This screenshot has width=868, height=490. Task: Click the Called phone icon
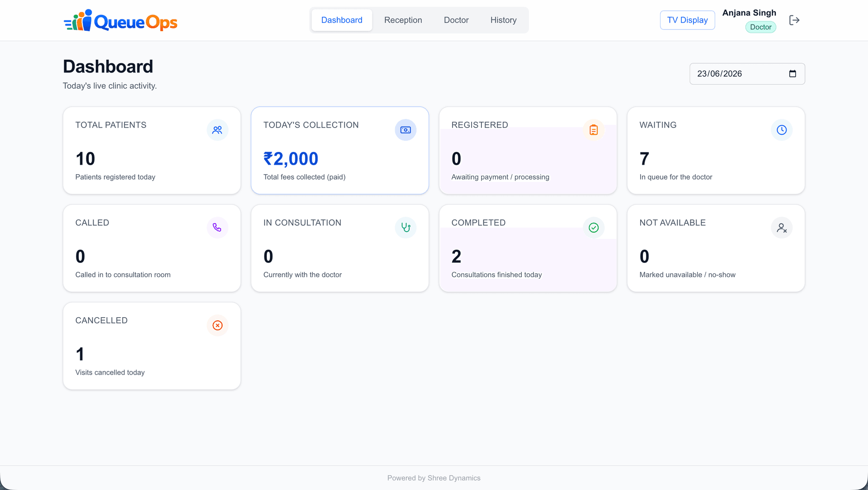(217, 228)
